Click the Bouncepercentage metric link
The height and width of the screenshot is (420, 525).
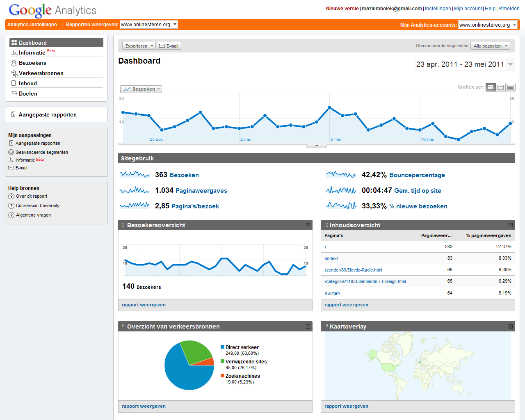(x=417, y=175)
